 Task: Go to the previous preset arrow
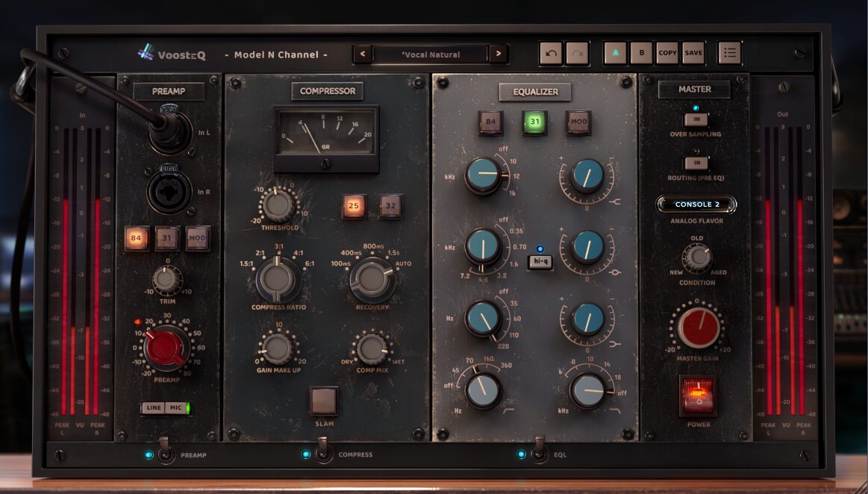coord(363,54)
